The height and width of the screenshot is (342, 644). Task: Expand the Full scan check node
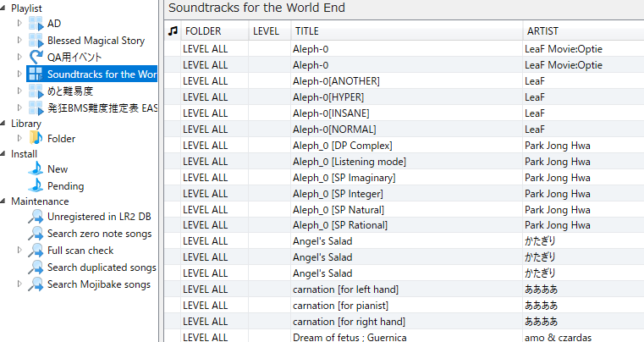[x=19, y=250]
